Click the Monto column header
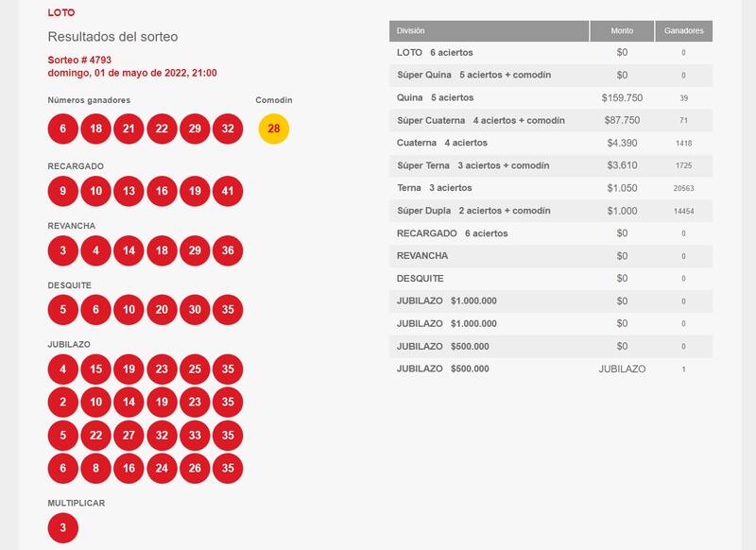Viewport: 756px width, 550px height. 621,31
